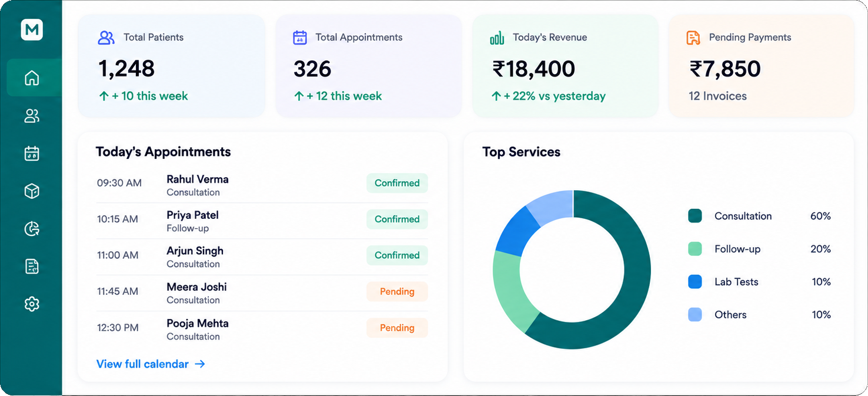This screenshot has height=396, width=868.
Task: Click the 12 Invoices text
Action: coord(717,96)
